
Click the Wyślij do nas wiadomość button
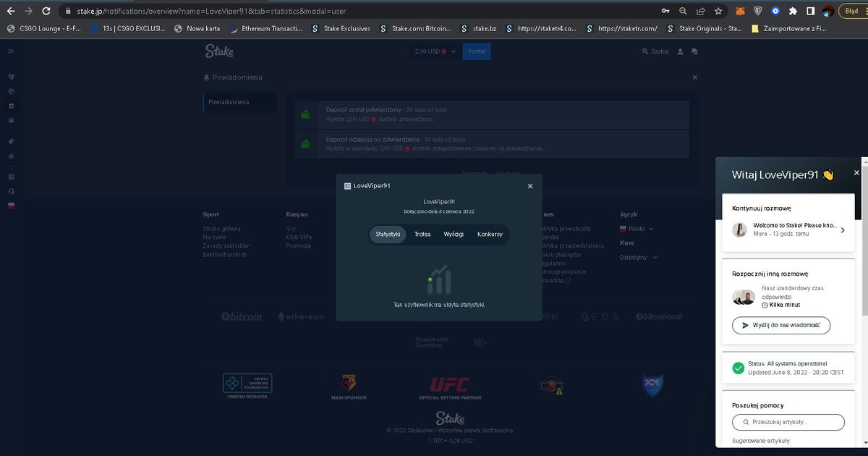(x=781, y=326)
